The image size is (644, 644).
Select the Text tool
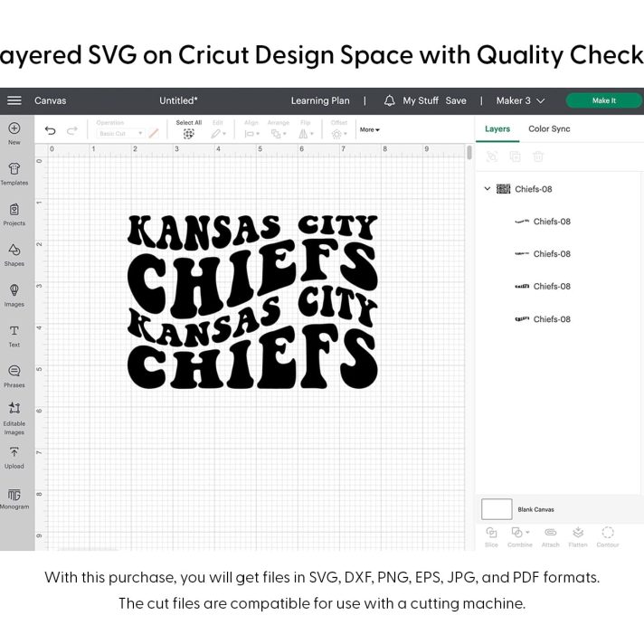(14, 336)
